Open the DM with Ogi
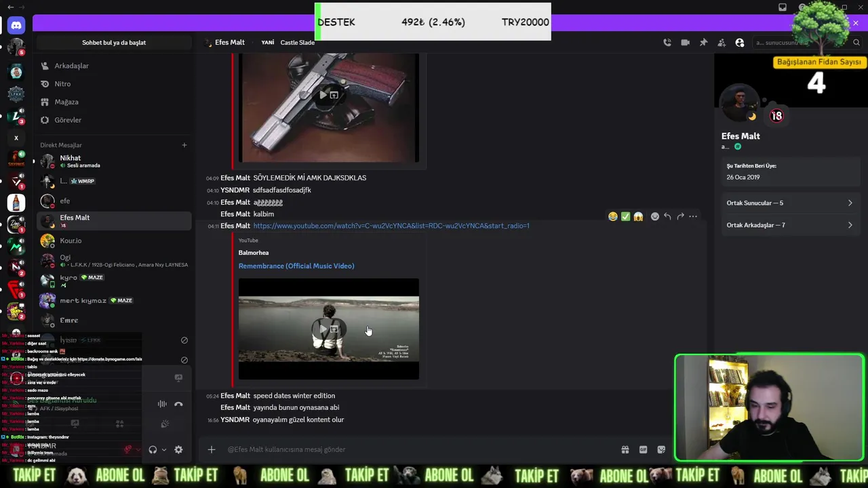 click(114, 260)
